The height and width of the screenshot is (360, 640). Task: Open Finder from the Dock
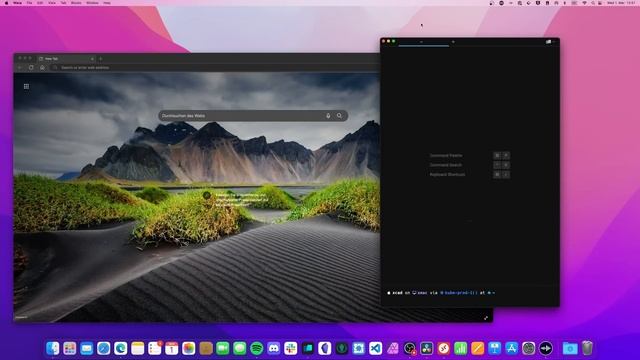click(53, 348)
